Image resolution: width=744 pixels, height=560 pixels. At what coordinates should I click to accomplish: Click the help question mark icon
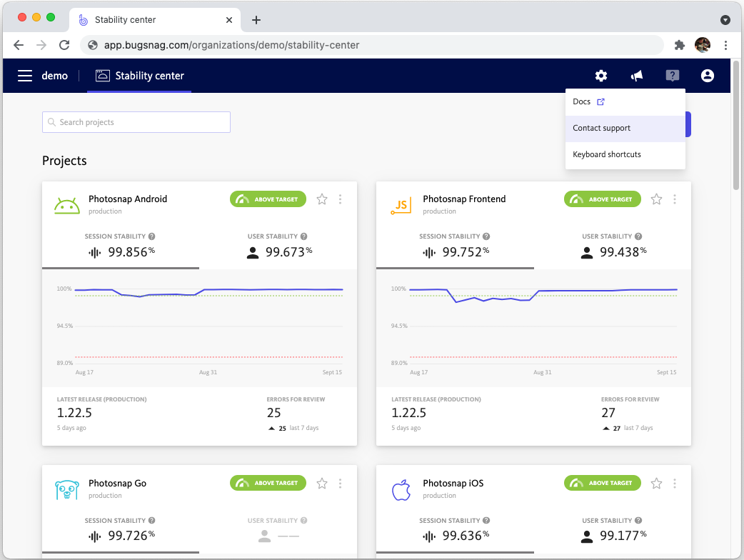(x=673, y=76)
